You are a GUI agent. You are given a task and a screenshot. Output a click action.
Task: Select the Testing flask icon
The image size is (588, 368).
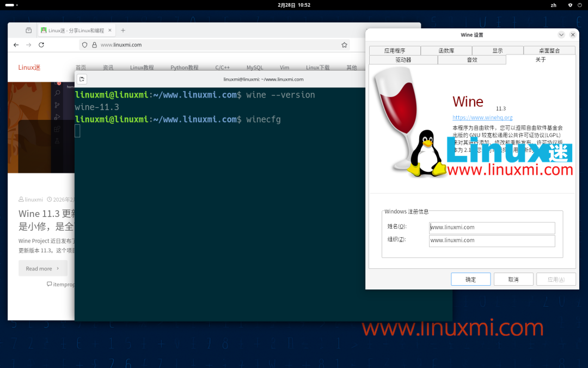click(x=57, y=141)
